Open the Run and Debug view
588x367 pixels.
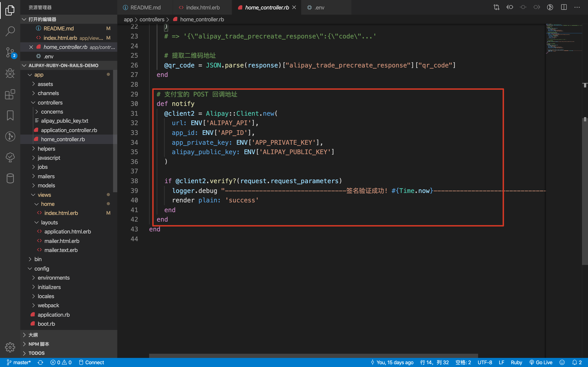click(10, 73)
